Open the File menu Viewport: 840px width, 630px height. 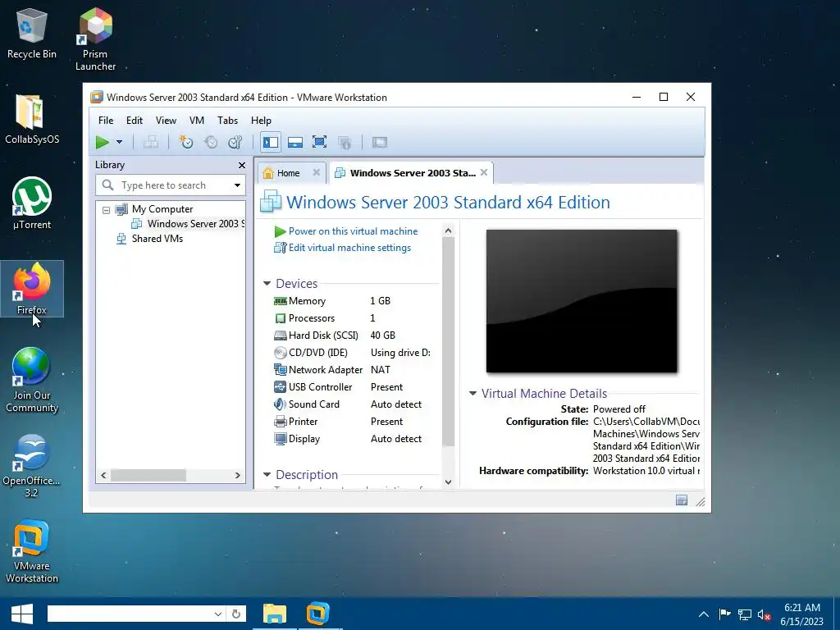coord(106,121)
